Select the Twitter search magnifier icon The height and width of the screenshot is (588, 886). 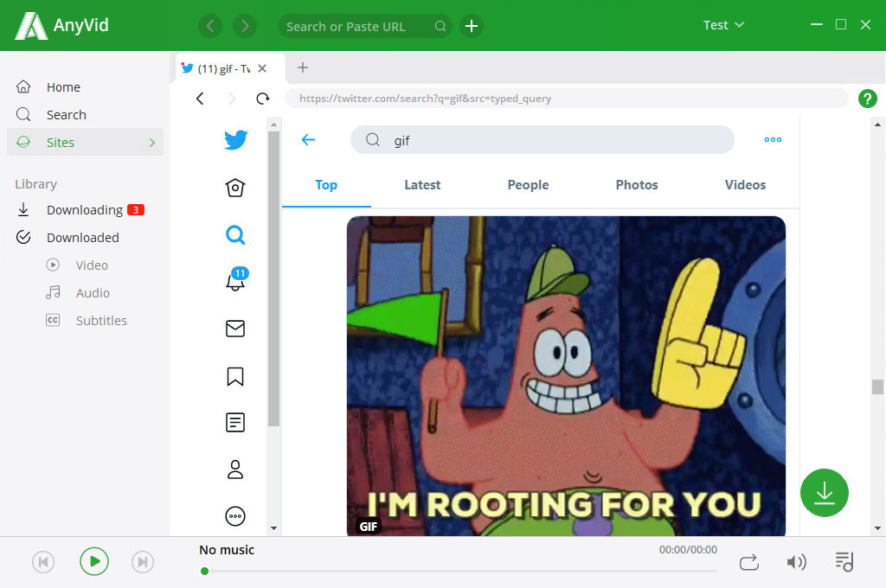pos(234,234)
